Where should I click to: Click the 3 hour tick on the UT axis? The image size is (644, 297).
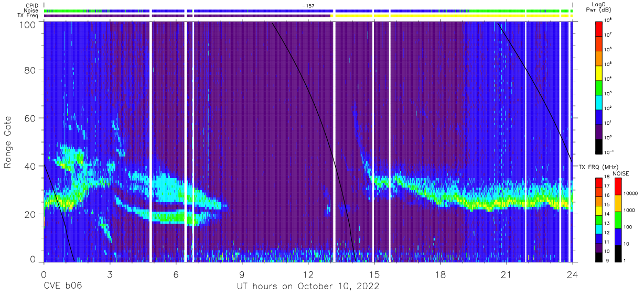tap(110, 274)
